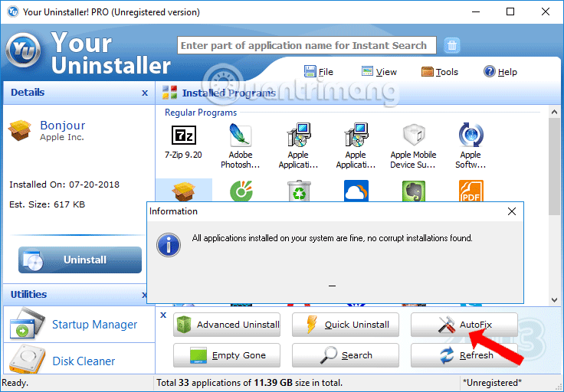
Task: Open Startup Manager utility link
Action: pos(94,325)
